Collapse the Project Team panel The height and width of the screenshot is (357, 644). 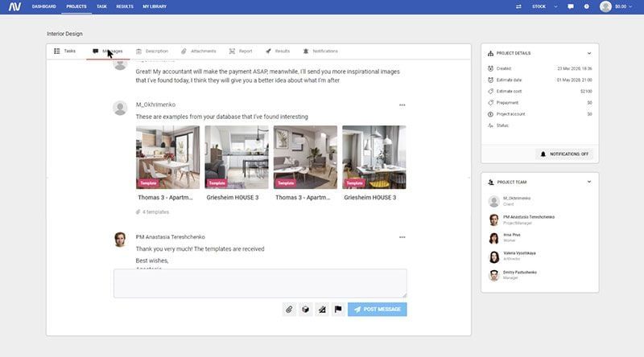pos(588,182)
